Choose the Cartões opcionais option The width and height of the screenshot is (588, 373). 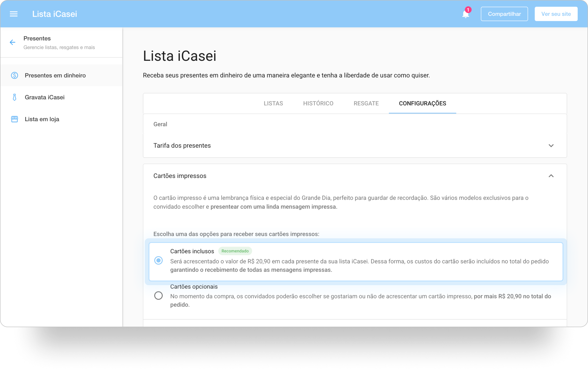coord(159,296)
